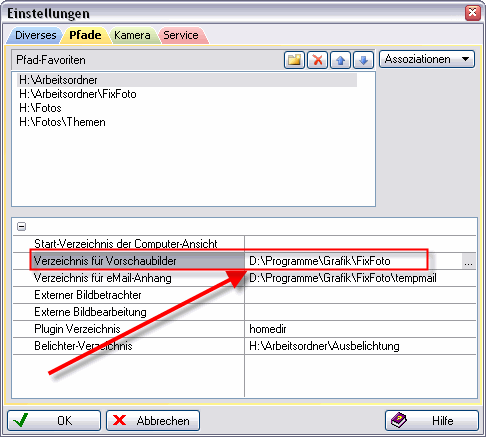
Task: Open the Assoziationen dropdown
Action: [427, 59]
